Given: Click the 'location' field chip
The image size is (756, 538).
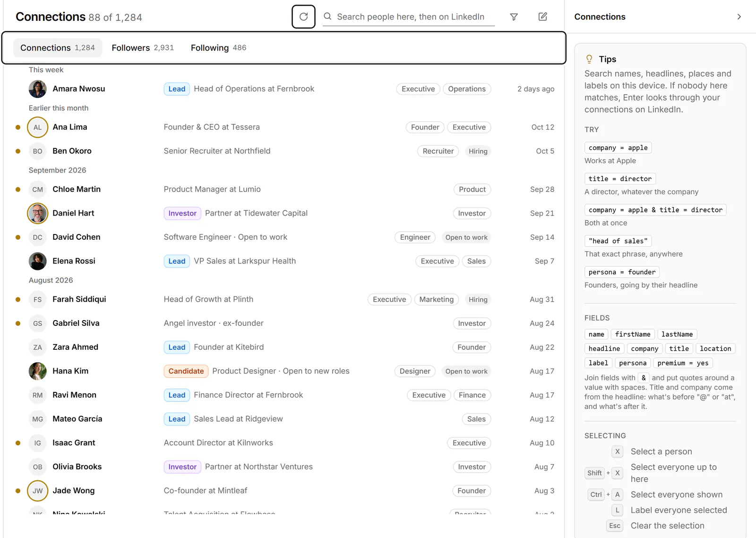Looking at the screenshot, I should [x=715, y=348].
